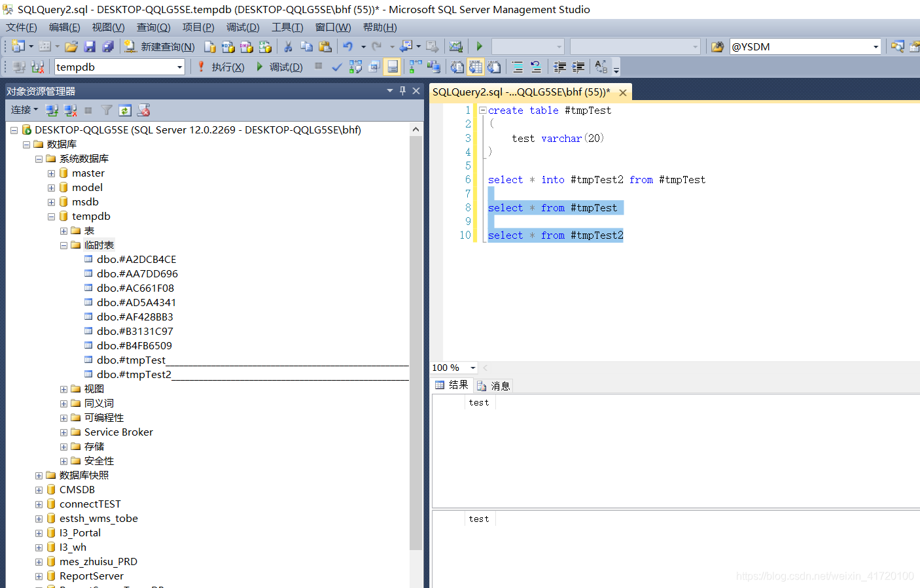The width and height of the screenshot is (920, 588).
Task: Click the Paste clipboard icon
Action: pos(325,46)
